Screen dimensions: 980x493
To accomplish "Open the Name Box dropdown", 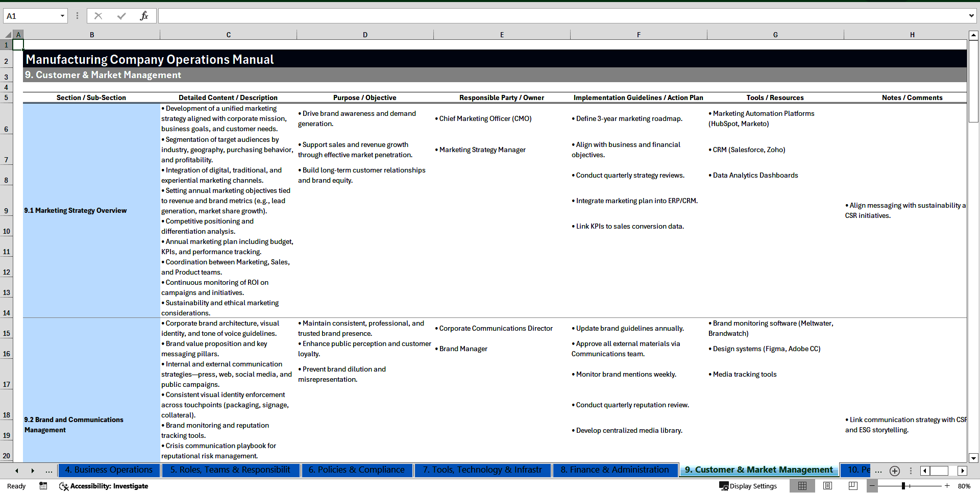I will pyautogui.click(x=63, y=16).
